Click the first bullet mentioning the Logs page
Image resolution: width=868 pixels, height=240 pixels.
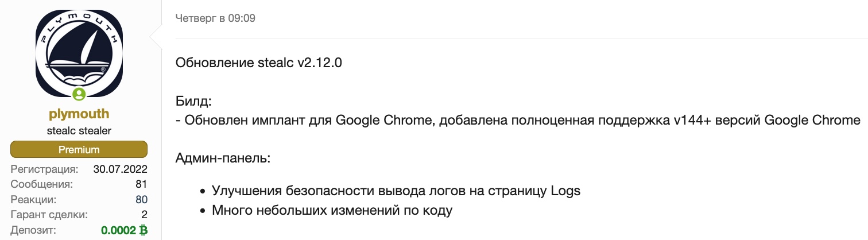[x=396, y=191]
